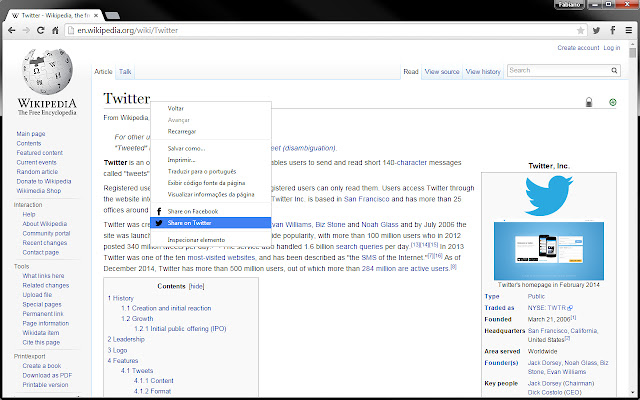This screenshot has height=400, width=640.
Task: Click the Wikipedia globe logo
Action: pos(47,71)
